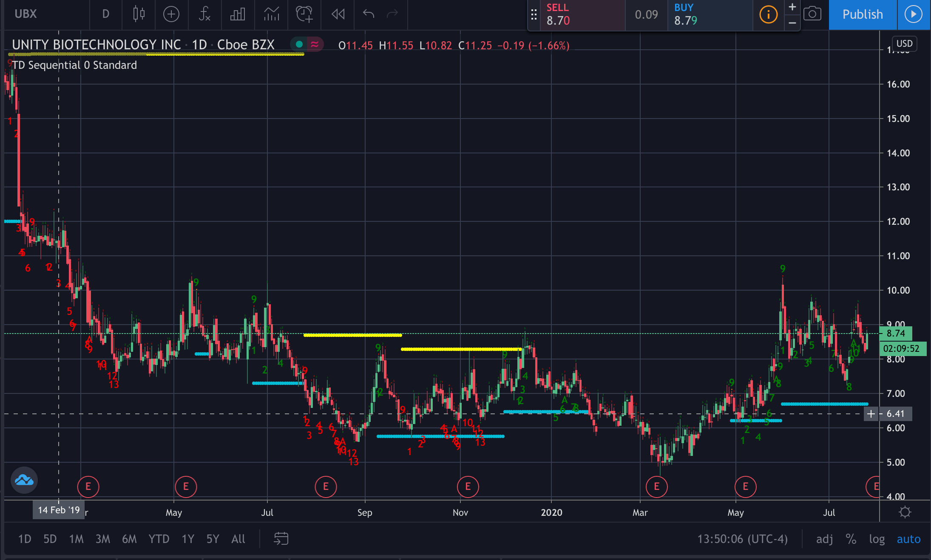
Task: Start bar replay with the rewind icon
Action: [x=338, y=14]
